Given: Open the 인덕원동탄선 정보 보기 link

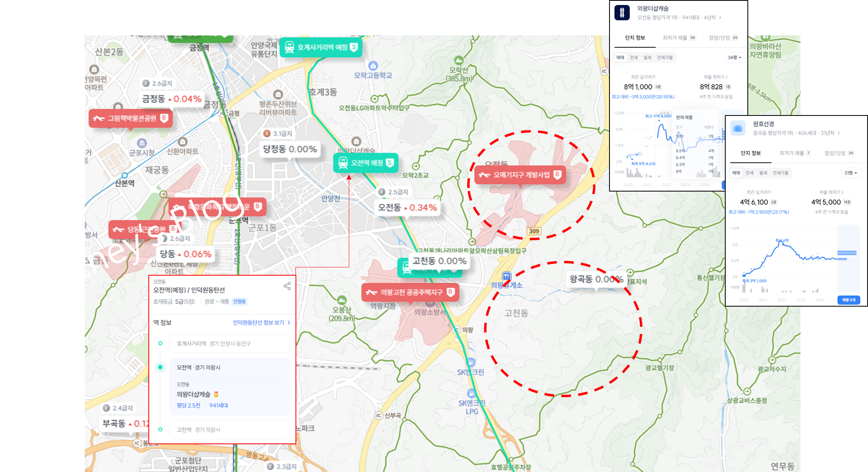Looking at the screenshot, I should [x=261, y=323].
